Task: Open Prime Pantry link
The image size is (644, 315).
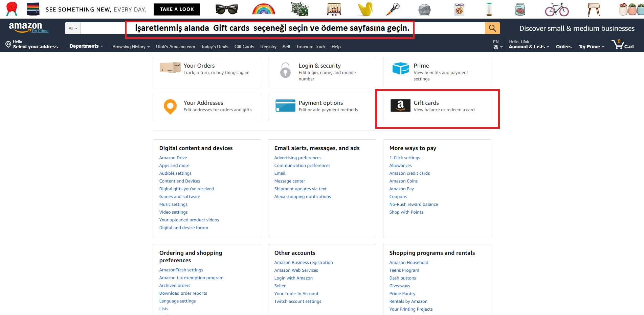Action: click(402, 294)
